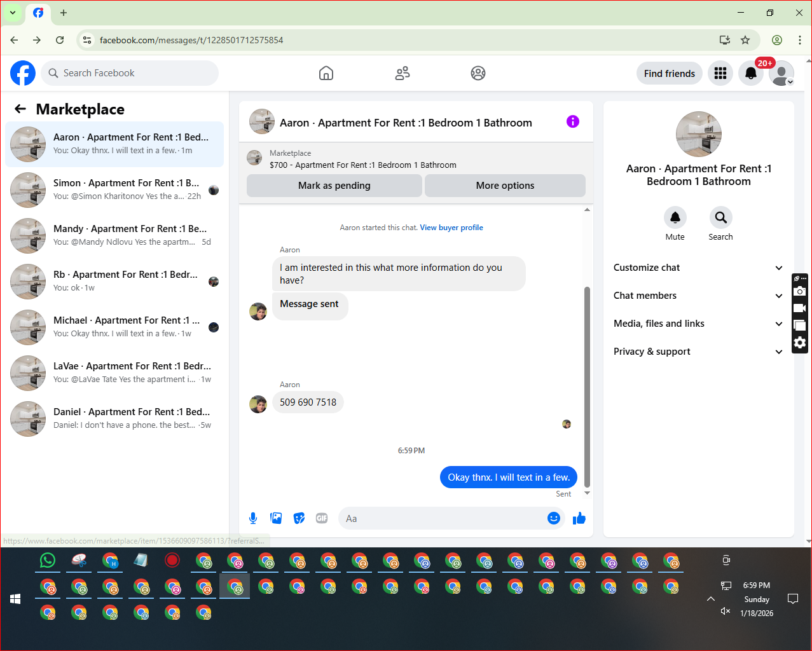
Task: Show hidden system tray icons
Action: click(x=711, y=599)
